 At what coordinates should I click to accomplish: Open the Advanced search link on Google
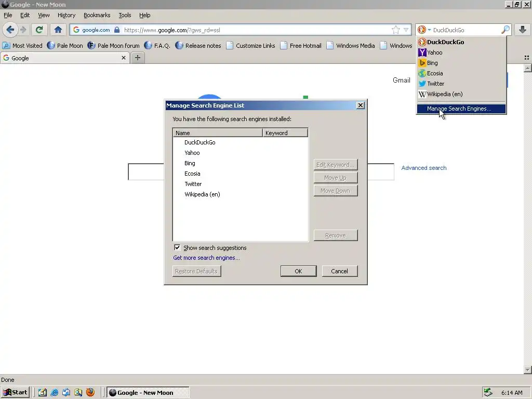424,168
